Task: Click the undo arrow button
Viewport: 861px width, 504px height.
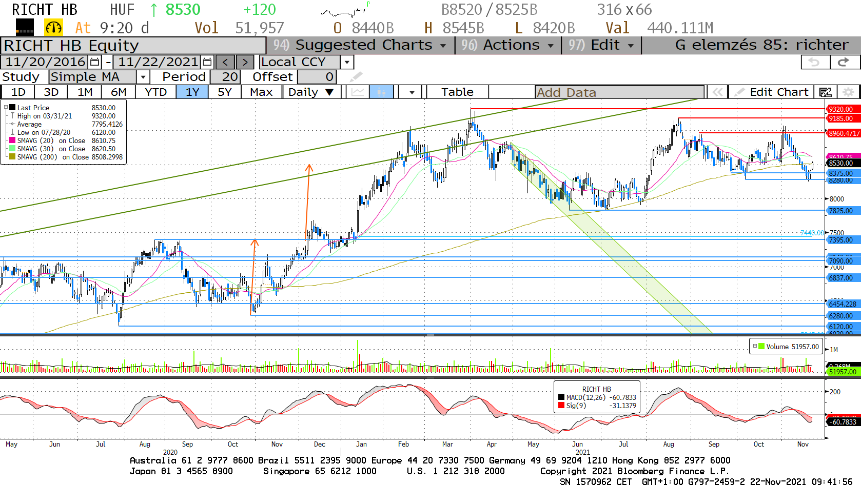Action: pyautogui.click(x=815, y=62)
